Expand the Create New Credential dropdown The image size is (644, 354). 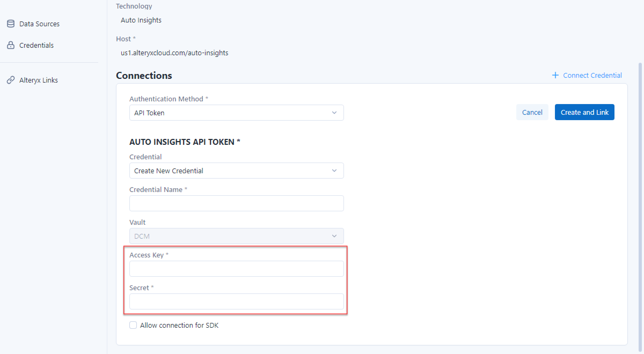pyautogui.click(x=231, y=171)
